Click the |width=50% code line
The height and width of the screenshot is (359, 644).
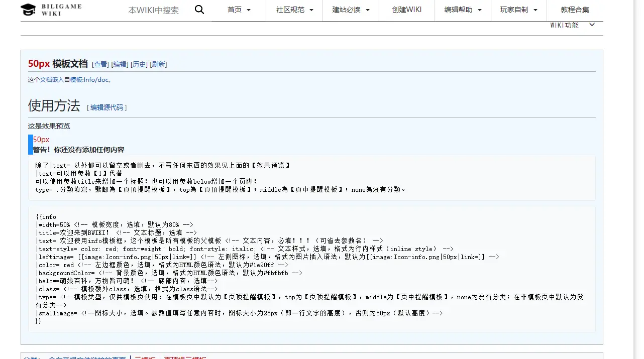pyautogui.click(x=115, y=225)
